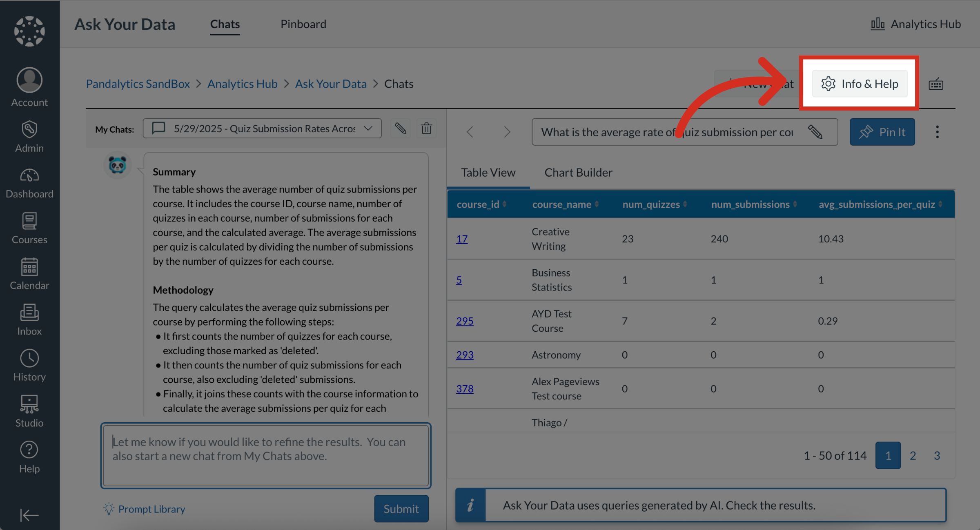This screenshot has width=980, height=530.
Task: Select the 240 submissions value cell
Action: pyautogui.click(x=719, y=239)
